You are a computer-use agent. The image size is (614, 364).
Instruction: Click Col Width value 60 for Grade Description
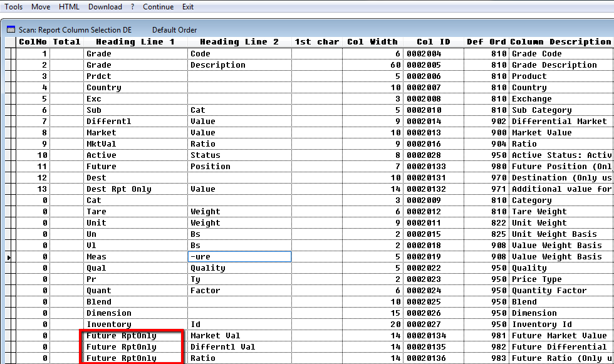pyautogui.click(x=372, y=65)
